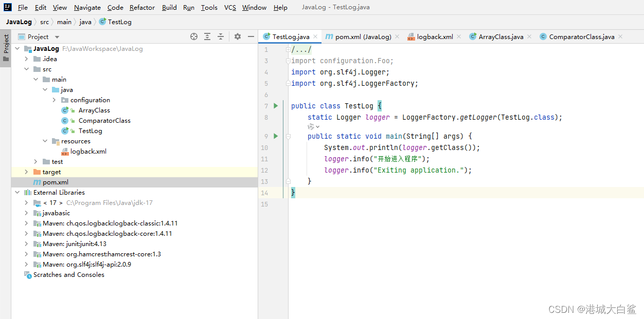Close the TestLog.java editor tab
The image size is (644, 319).
point(314,36)
